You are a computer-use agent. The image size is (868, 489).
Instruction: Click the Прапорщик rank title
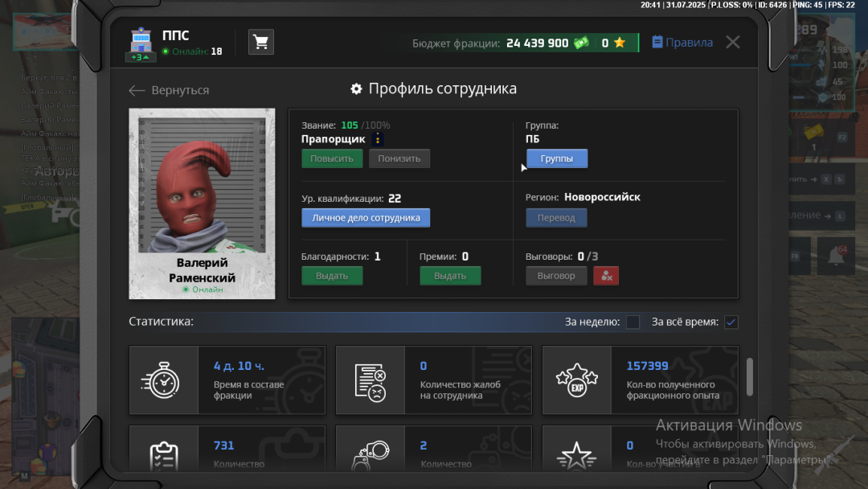pos(334,139)
